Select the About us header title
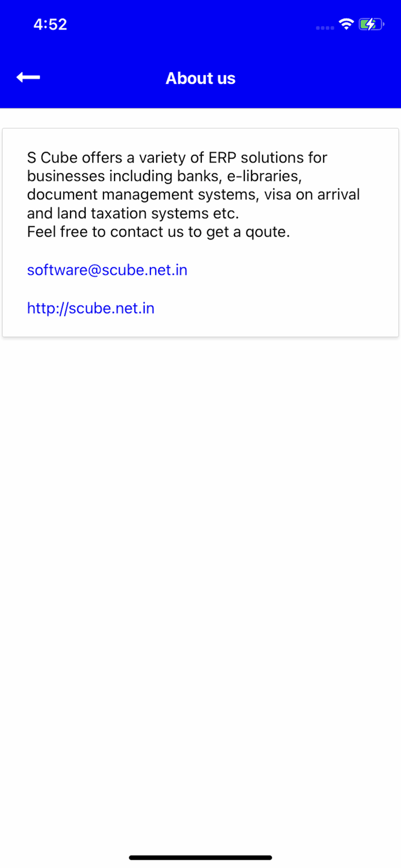The width and height of the screenshot is (401, 868). point(201,78)
